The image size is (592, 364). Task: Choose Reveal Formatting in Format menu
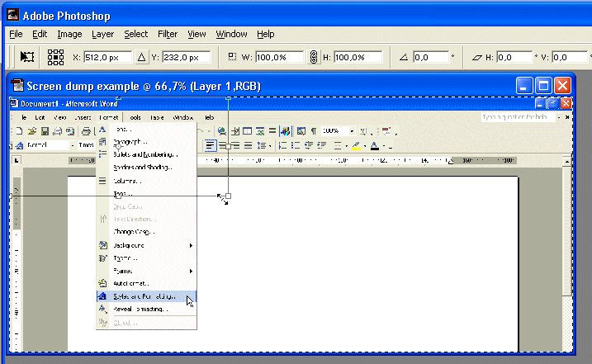(x=146, y=309)
